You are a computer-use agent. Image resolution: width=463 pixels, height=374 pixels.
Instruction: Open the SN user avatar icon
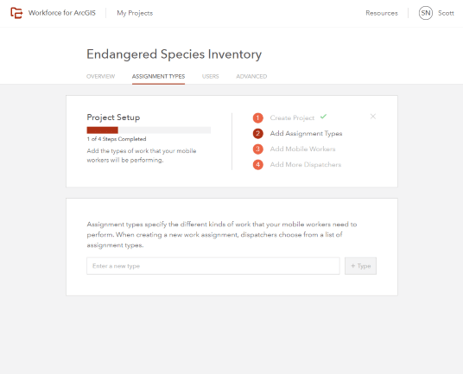(426, 13)
